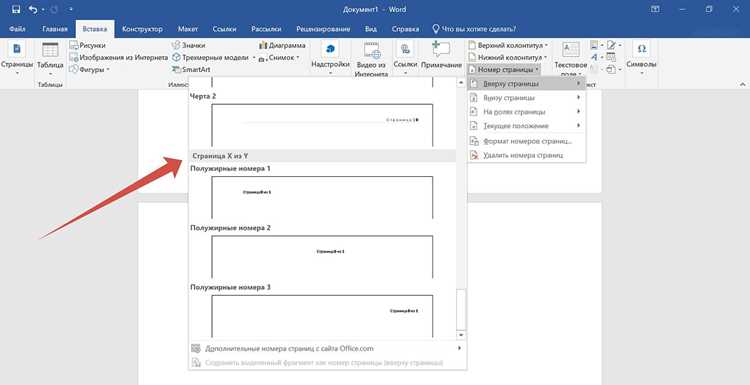Open the Символы symbols icon
750x385 pixels.
(x=641, y=49)
